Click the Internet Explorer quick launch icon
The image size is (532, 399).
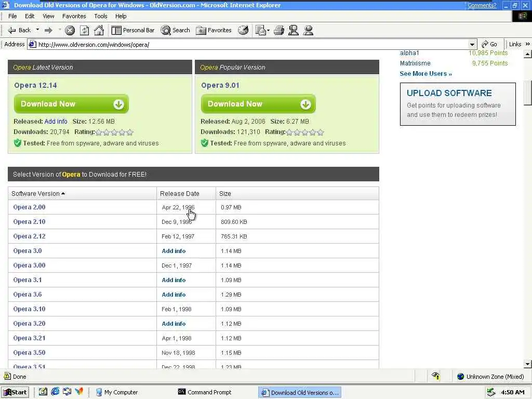click(x=55, y=392)
